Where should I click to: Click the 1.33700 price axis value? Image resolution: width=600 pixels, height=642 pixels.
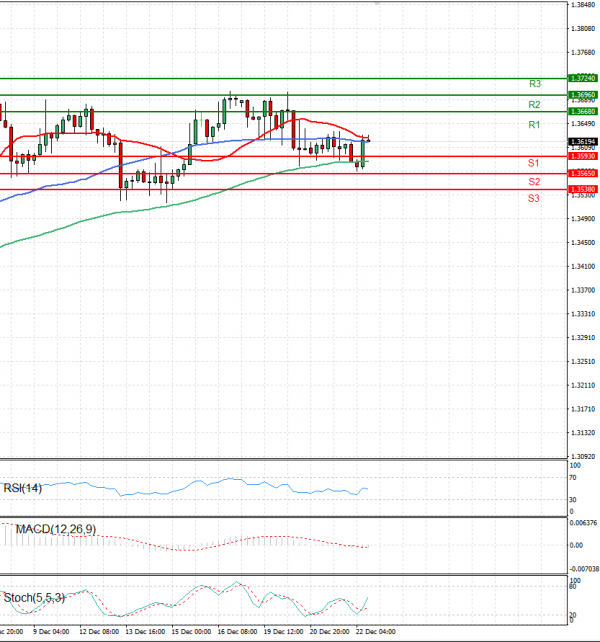click(583, 290)
